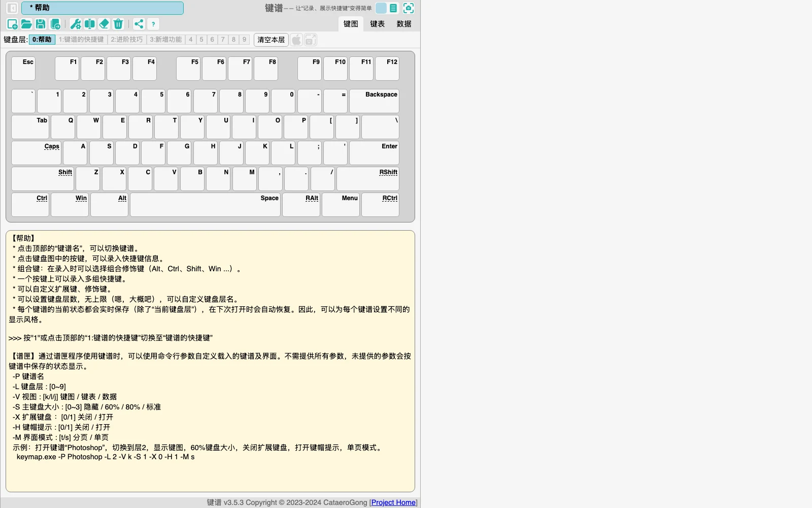Open the Project Home link
Screen dimensions: 812x508
point(393,502)
